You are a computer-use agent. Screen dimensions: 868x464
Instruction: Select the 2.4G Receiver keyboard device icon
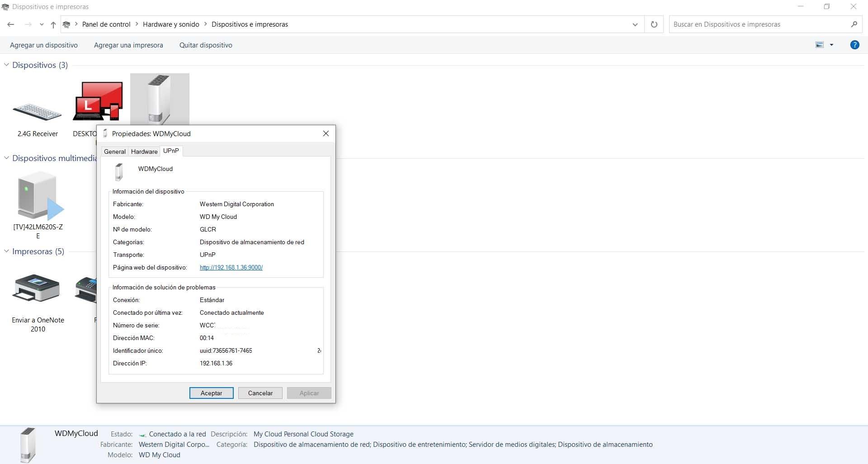point(38,111)
